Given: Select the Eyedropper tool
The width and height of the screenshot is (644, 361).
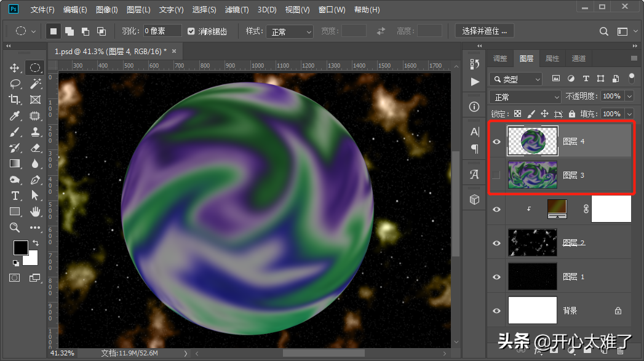Looking at the screenshot, I should pyautogui.click(x=15, y=116).
